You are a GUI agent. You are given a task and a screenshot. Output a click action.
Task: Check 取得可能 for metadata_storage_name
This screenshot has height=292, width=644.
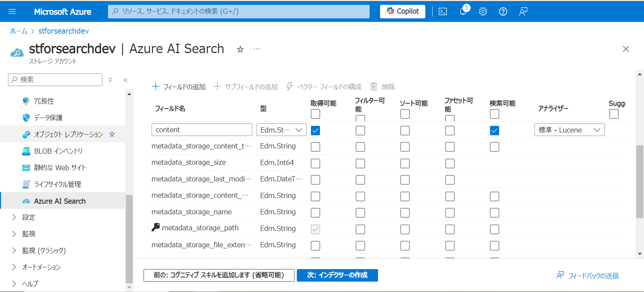(x=315, y=213)
